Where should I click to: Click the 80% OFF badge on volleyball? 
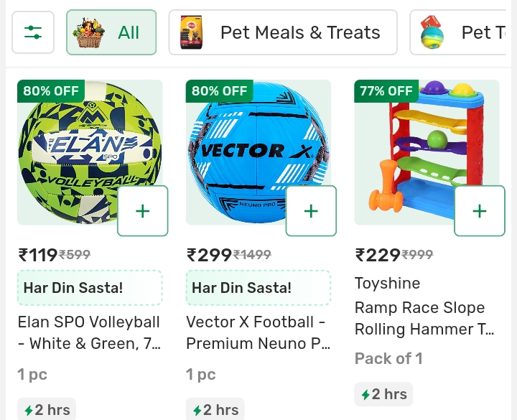pyautogui.click(x=51, y=91)
